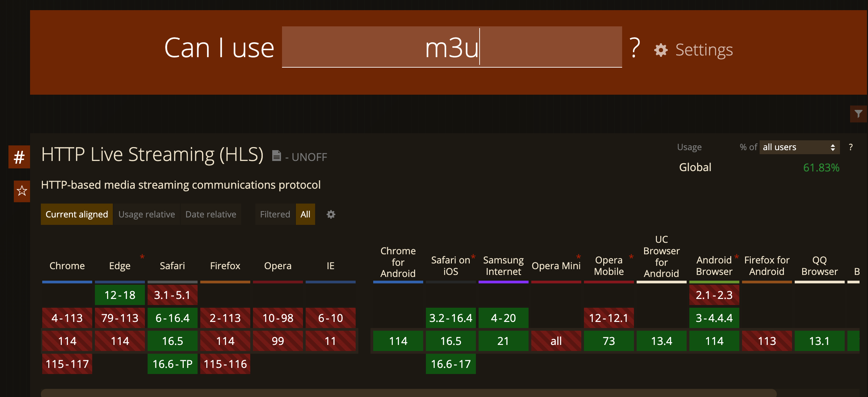Screen dimensions: 868x397
Task: Select Safari 3.1-5.1 cell
Action: pyautogui.click(x=173, y=295)
